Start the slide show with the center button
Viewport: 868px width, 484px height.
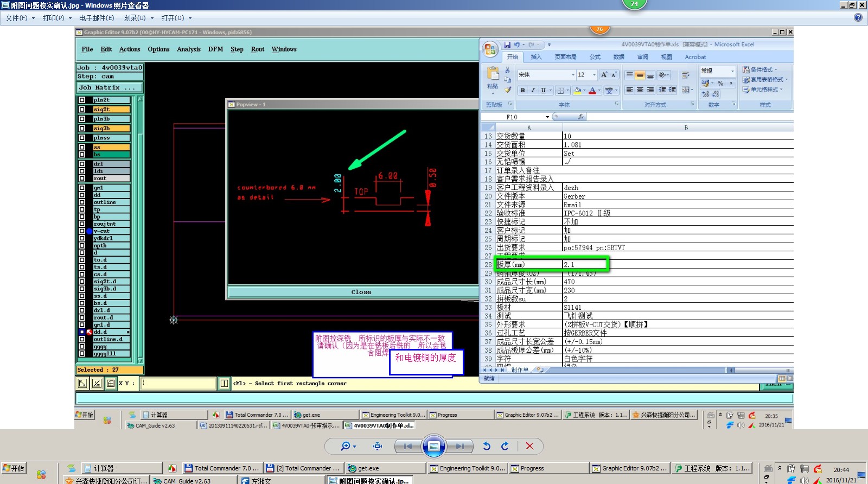pyautogui.click(x=434, y=446)
